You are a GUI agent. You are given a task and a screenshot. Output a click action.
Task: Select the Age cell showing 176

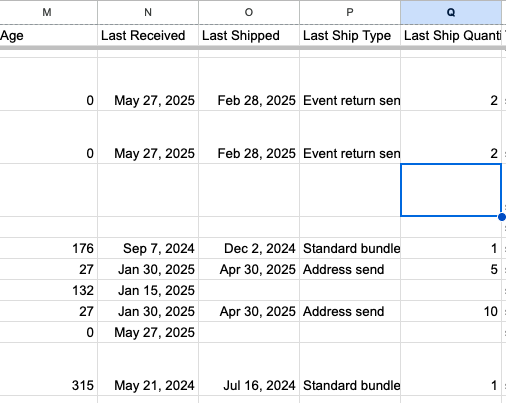(48, 248)
